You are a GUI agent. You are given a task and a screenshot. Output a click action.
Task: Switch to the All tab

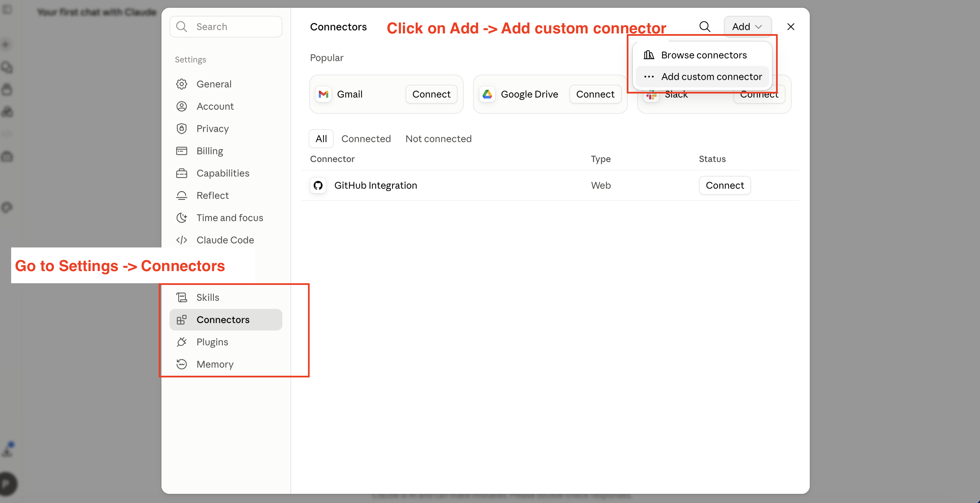(321, 139)
